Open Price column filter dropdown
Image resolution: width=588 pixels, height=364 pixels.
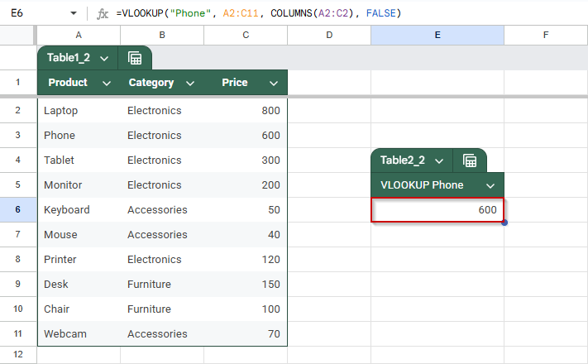[x=274, y=83]
